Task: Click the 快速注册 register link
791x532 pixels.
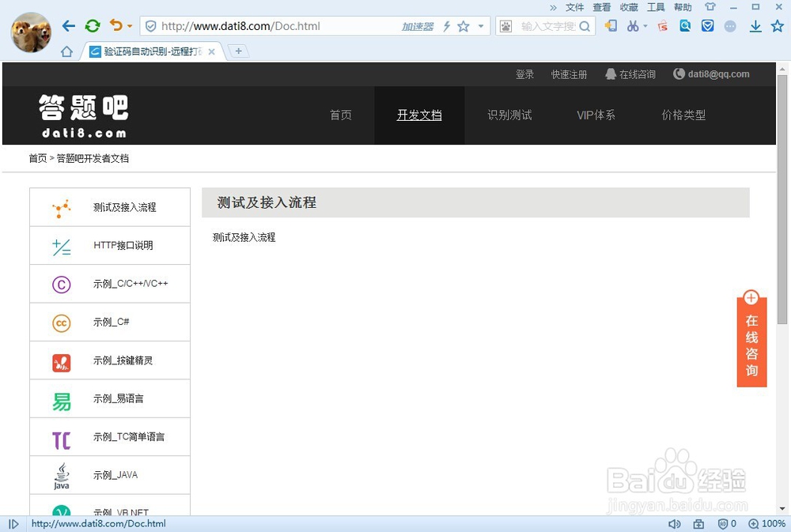Action: (x=569, y=74)
